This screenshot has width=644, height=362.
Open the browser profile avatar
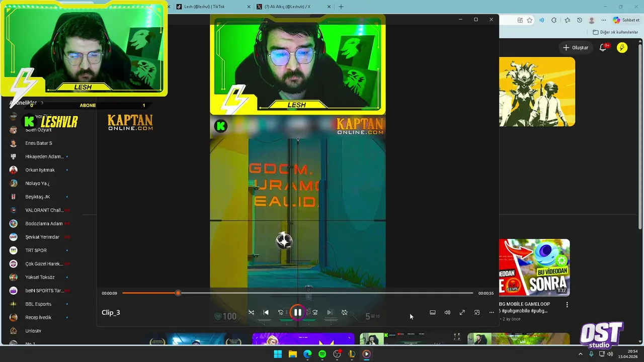pyautogui.click(x=592, y=20)
